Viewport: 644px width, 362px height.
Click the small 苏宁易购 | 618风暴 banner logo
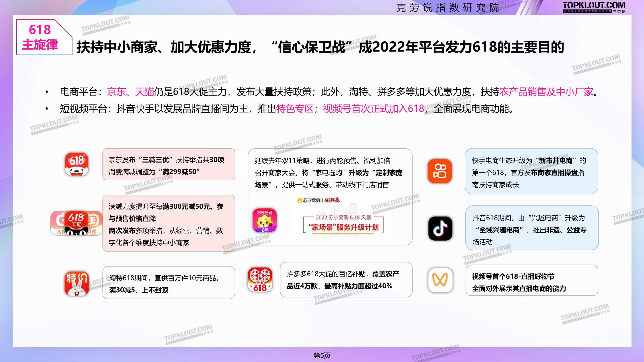point(318,200)
